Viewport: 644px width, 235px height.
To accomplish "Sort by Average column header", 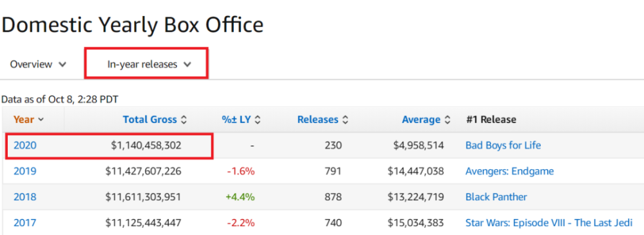I will (x=426, y=120).
